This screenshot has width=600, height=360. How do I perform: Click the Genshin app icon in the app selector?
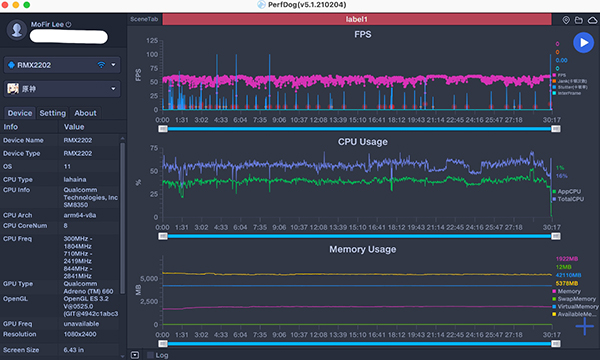point(13,89)
